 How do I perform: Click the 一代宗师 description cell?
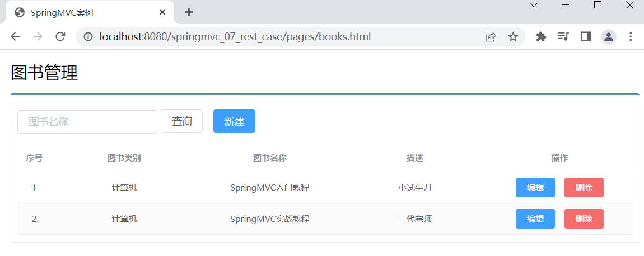415,219
